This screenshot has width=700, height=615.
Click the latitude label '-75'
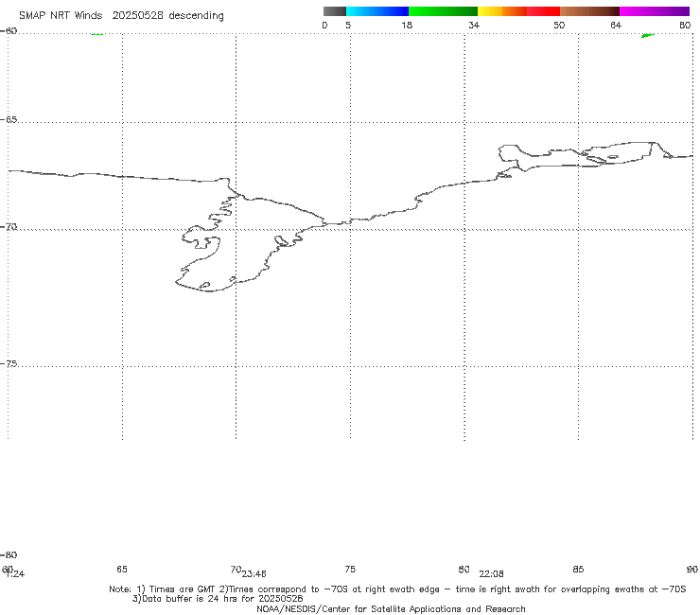point(9,363)
